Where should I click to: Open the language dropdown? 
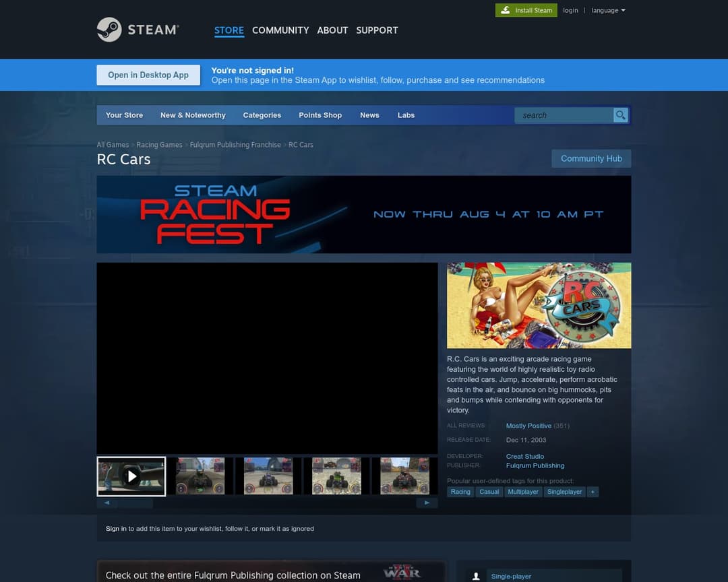tap(608, 10)
